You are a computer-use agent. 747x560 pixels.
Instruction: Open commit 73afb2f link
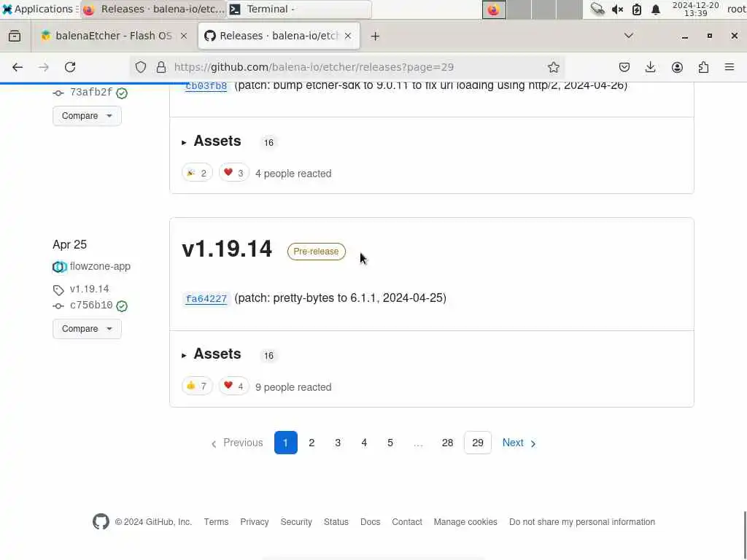pos(91,93)
